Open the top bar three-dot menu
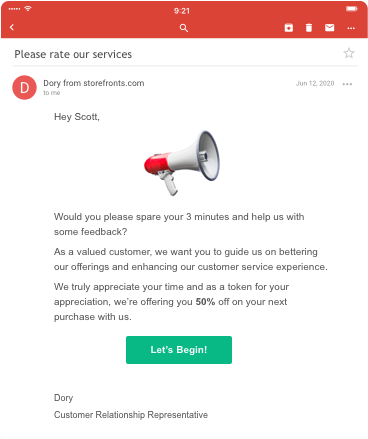The width and height of the screenshot is (368, 439). 351,28
